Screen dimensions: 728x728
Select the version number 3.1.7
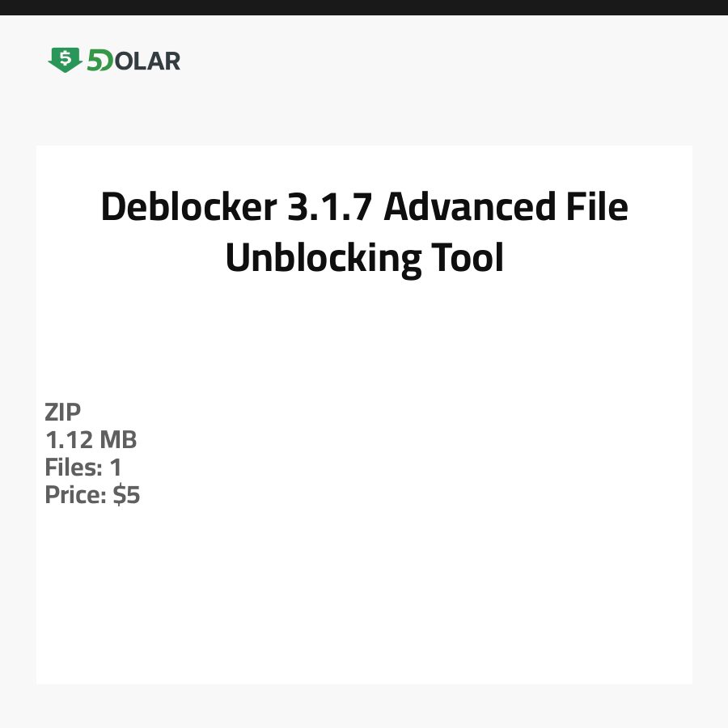pos(329,208)
